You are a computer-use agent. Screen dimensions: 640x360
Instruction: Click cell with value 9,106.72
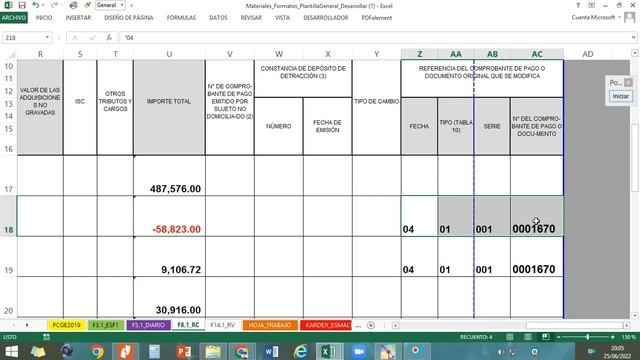tap(169, 257)
